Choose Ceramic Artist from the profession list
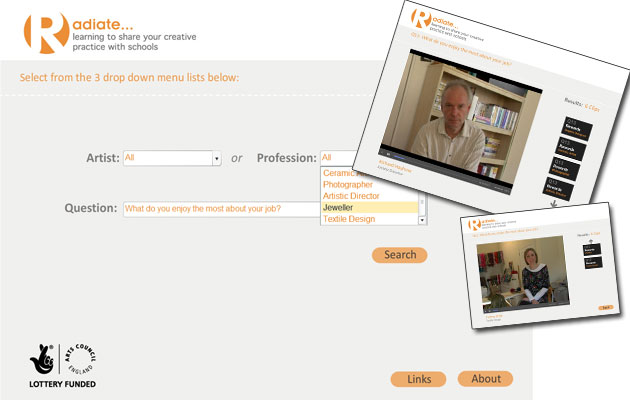The width and height of the screenshot is (630, 400). click(x=344, y=173)
